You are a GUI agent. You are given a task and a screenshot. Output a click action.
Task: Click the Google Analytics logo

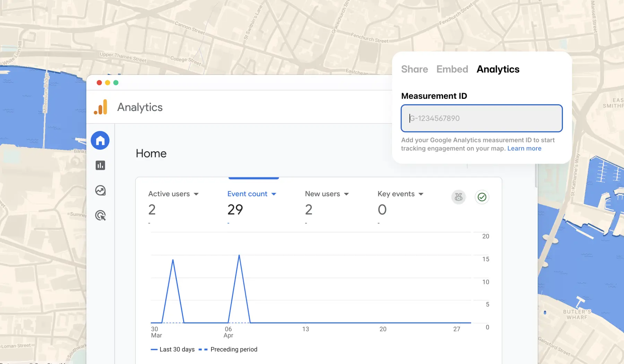pyautogui.click(x=101, y=107)
